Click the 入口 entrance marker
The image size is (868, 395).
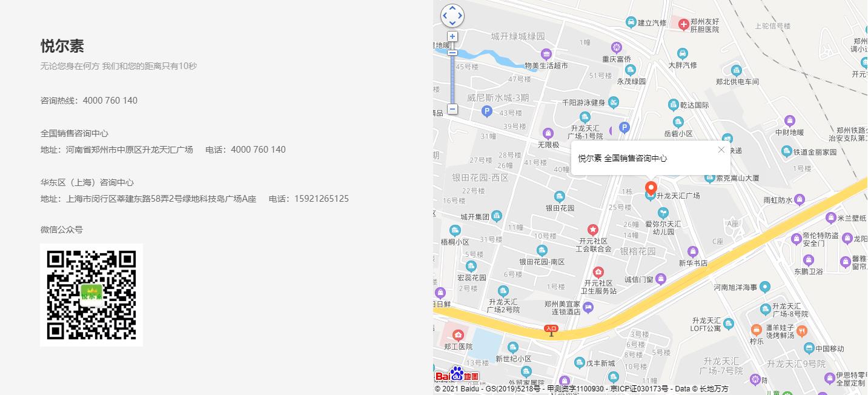point(551,330)
